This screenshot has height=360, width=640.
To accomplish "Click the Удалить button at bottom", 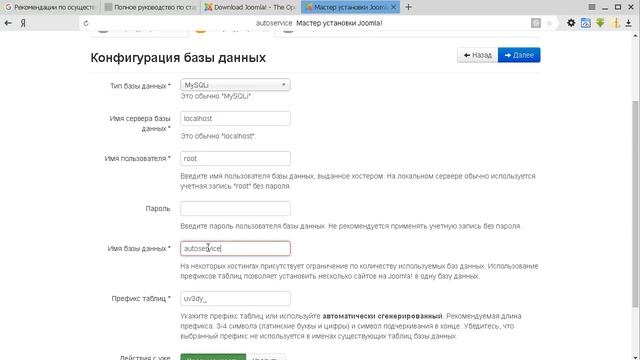I will tap(266, 357).
